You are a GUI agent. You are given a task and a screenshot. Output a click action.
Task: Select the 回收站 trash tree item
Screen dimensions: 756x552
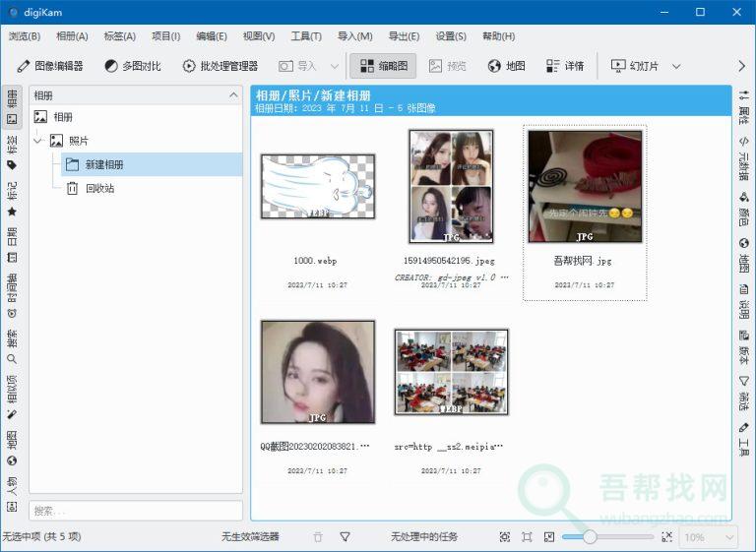click(98, 188)
